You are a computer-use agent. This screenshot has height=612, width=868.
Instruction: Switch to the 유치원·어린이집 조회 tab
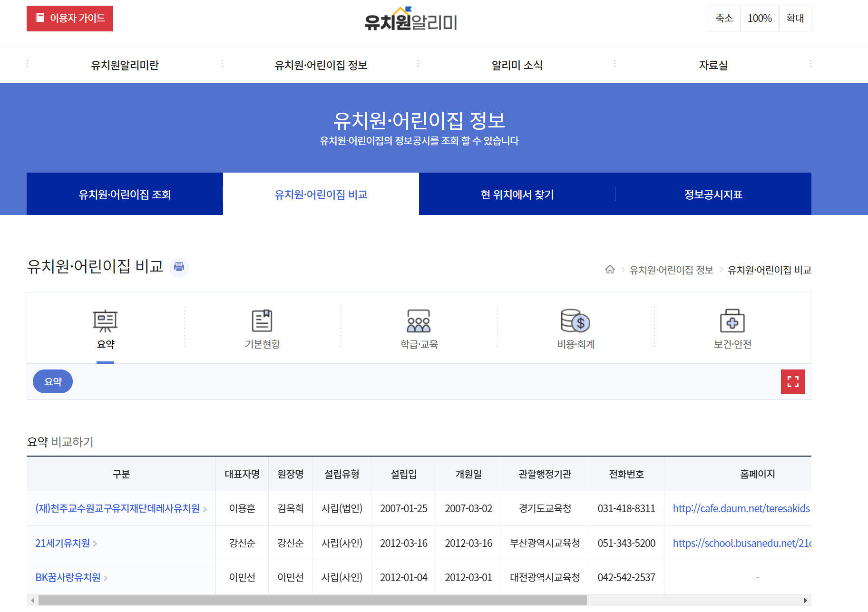click(x=125, y=194)
